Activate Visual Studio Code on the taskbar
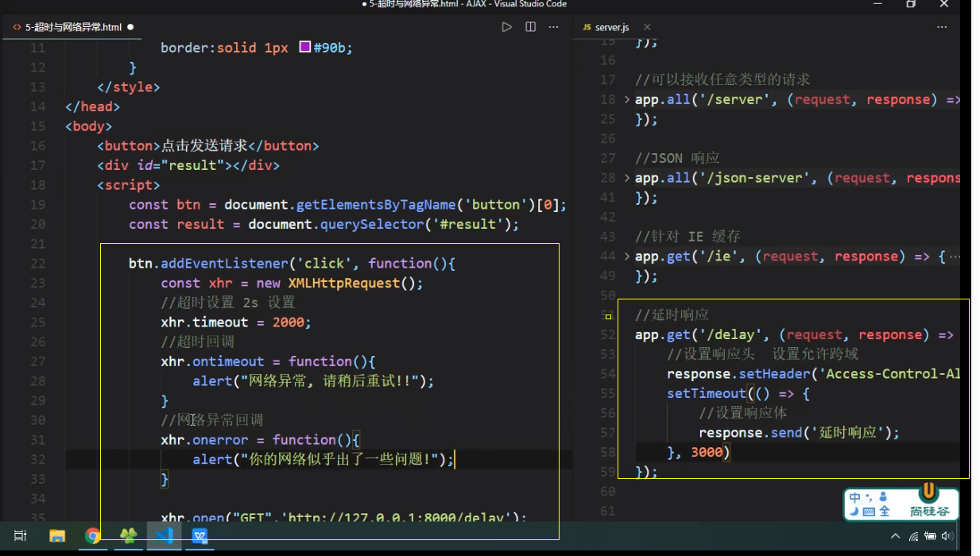Image resolution: width=980 pixels, height=556 pixels. [x=165, y=536]
